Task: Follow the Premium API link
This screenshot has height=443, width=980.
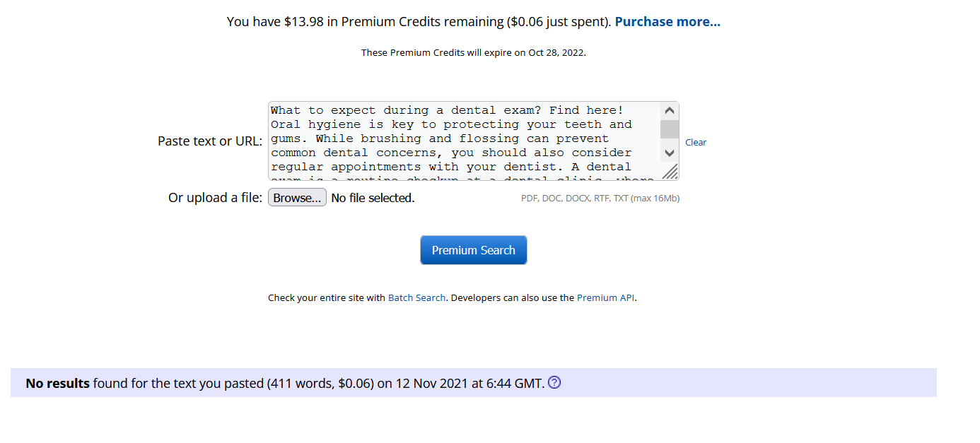Action: click(605, 298)
